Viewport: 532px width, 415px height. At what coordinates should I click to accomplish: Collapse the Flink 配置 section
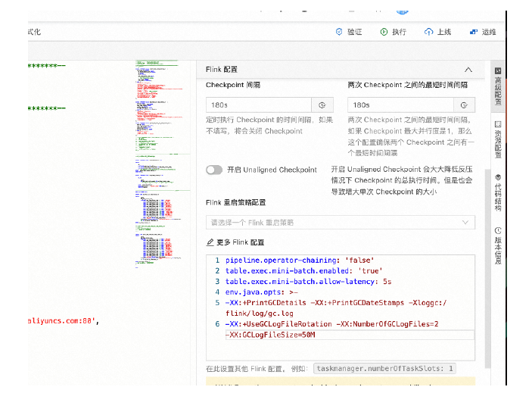tap(468, 70)
